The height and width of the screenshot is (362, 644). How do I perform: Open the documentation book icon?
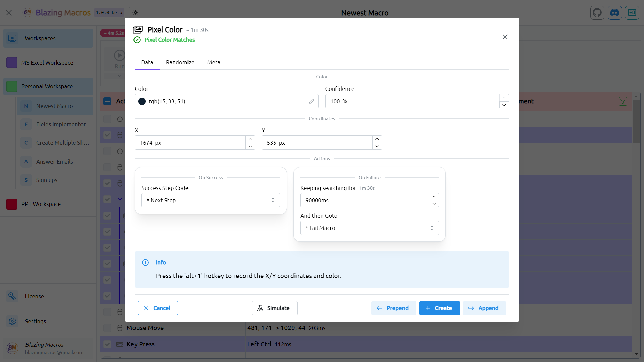coord(632,13)
